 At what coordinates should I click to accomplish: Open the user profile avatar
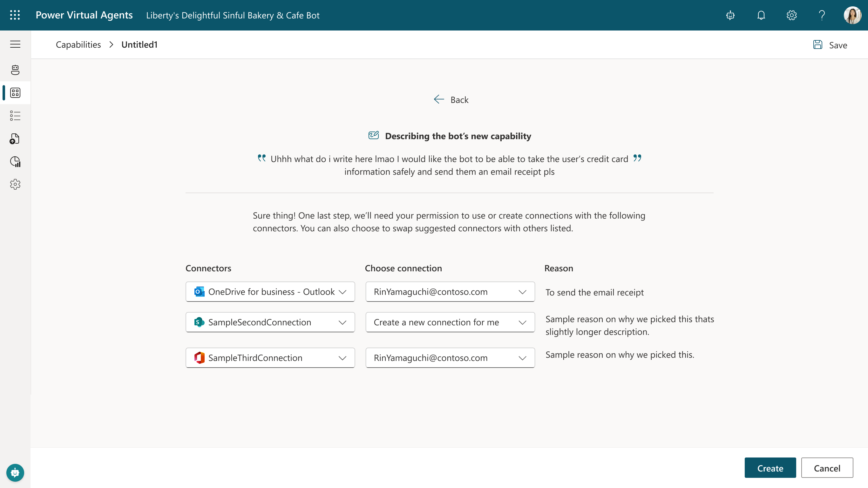852,15
